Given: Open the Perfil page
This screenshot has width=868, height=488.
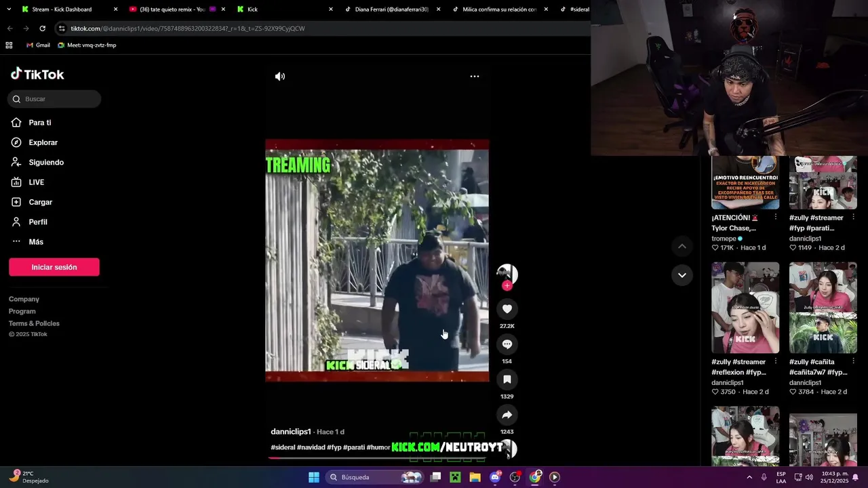Looking at the screenshot, I should coord(38,222).
